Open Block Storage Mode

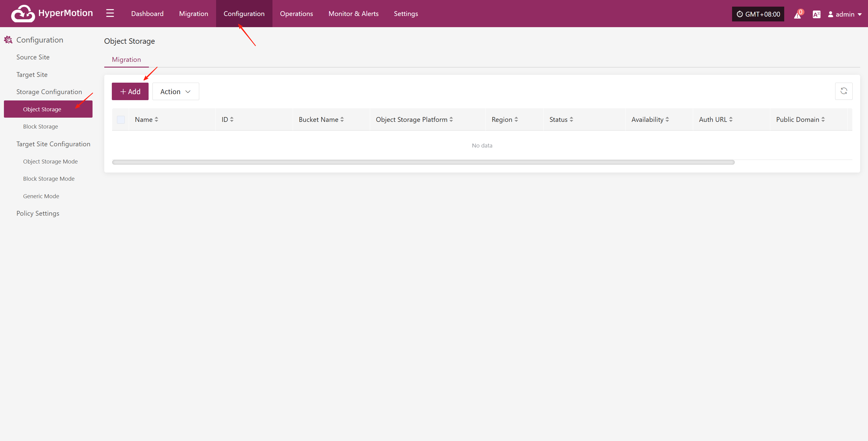pos(49,179)
